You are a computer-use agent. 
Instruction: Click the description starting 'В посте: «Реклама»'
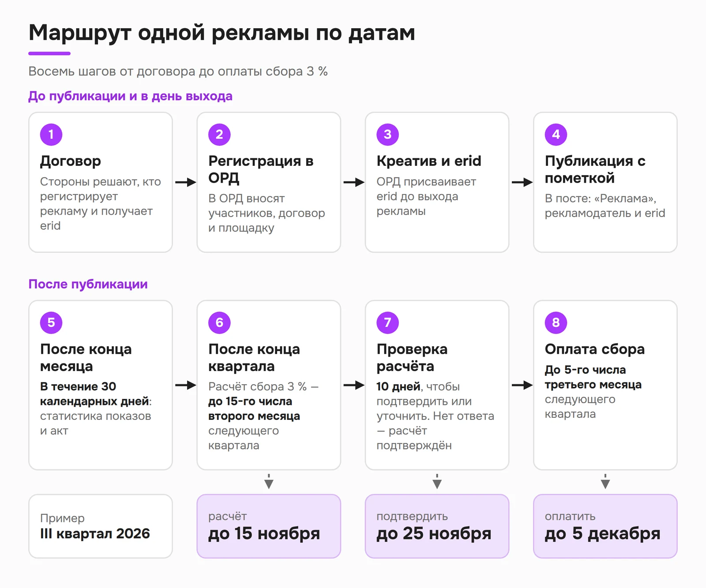point(605,206)
